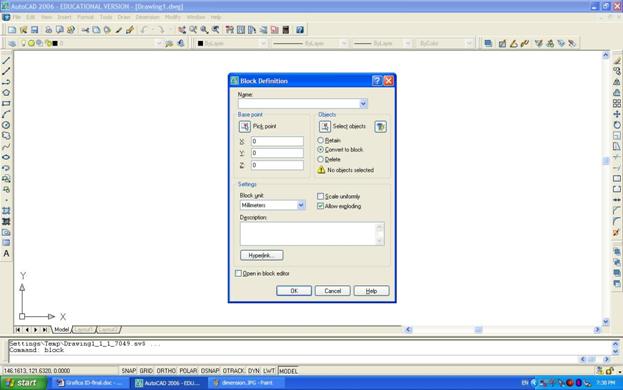Click the Pick point icon button
The height and width of the screenshot is (390, 623).
click(x=244, y=127)
